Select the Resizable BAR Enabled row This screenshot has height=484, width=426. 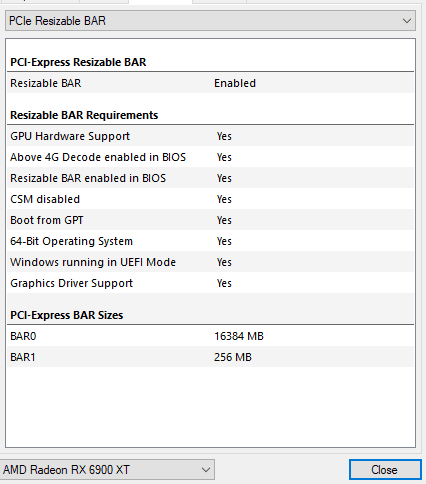[x=210, y=83]
